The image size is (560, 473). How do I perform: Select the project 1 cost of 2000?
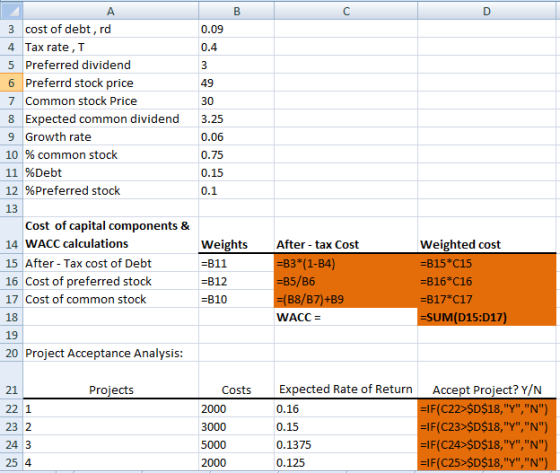pos(236,408)
